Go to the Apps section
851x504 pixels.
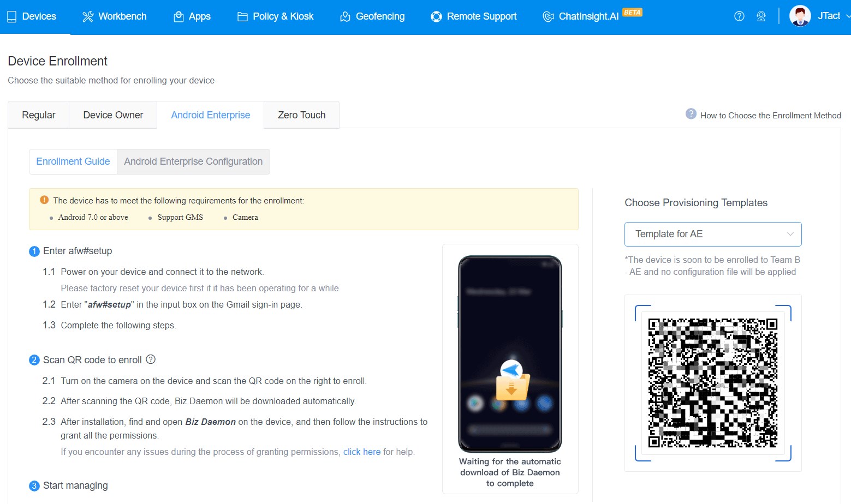click(192, 16)
